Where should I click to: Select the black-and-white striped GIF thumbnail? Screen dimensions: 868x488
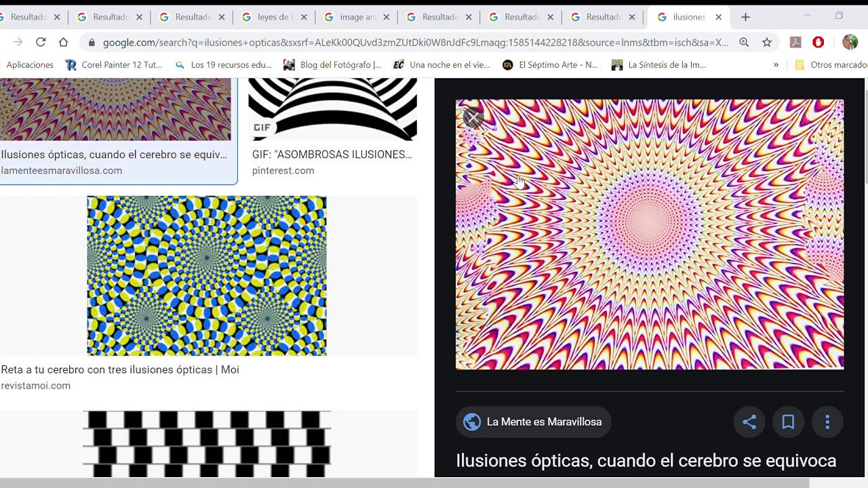pyautogui.click(x=332, y=109)
